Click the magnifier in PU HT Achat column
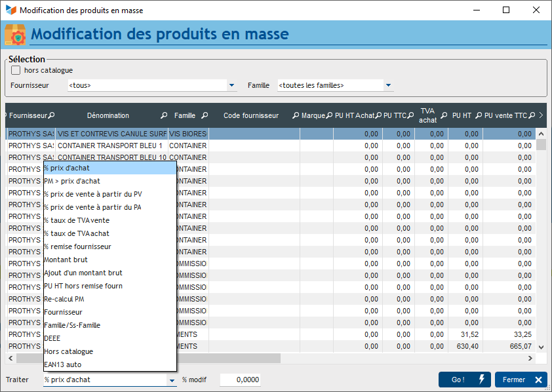The width and height of the screenshot is (552, 392). pyautogui.click(x=379, y=115)
